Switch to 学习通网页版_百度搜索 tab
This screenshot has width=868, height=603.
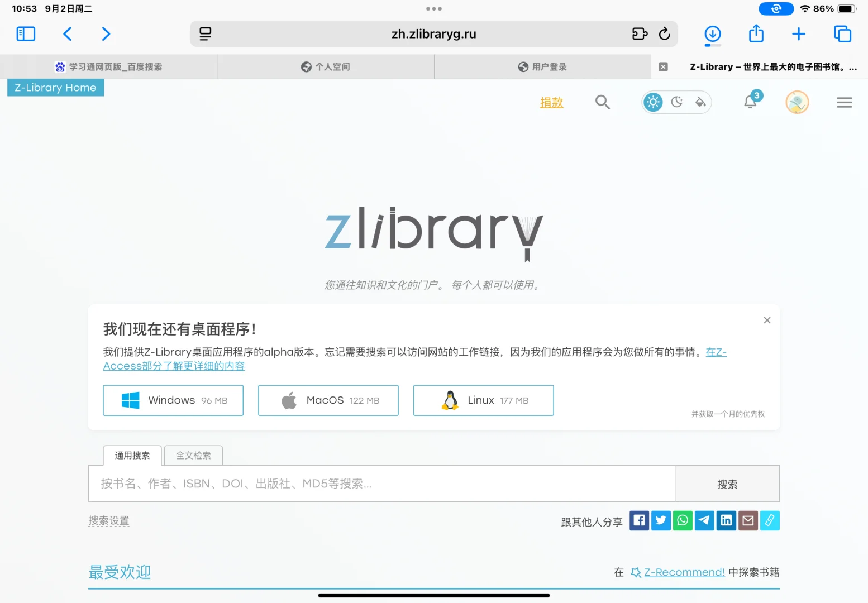tap(108, 67)
